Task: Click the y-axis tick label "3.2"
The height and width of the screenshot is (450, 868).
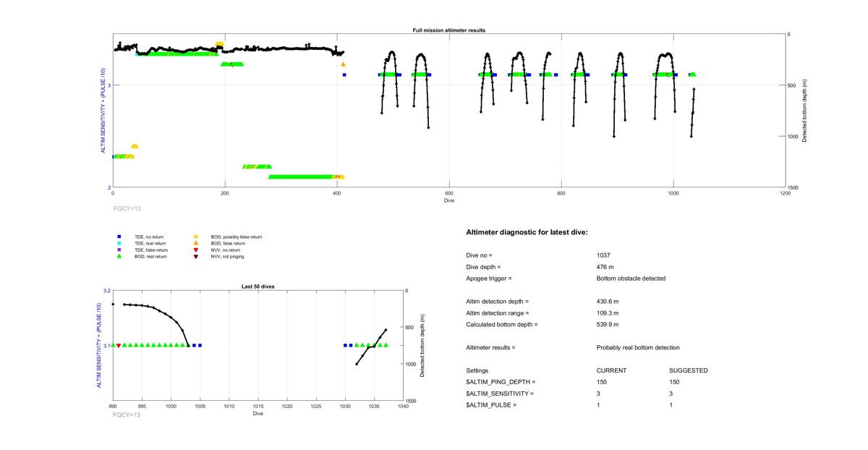Action: tap(107, 291)
